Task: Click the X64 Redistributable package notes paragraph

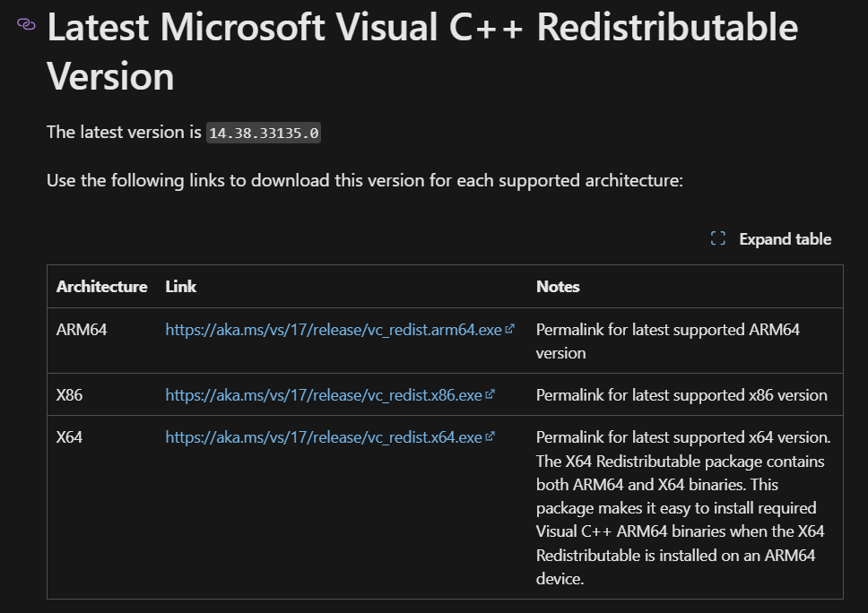Action: pyautogui.click(x=683, y=508)
